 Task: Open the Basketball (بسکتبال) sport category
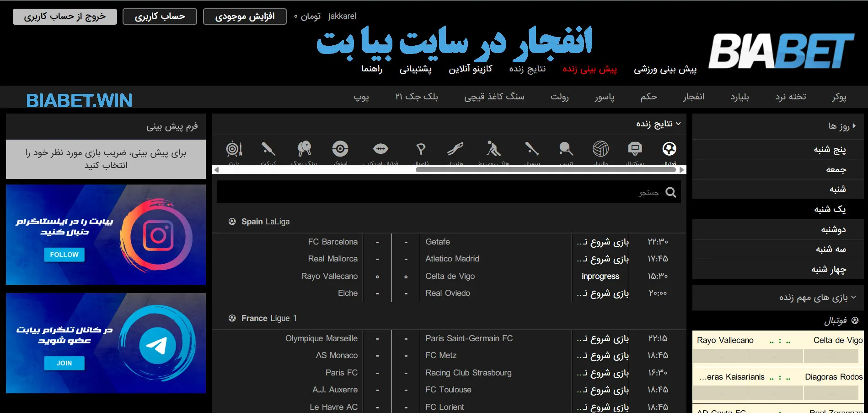[634, 149]
